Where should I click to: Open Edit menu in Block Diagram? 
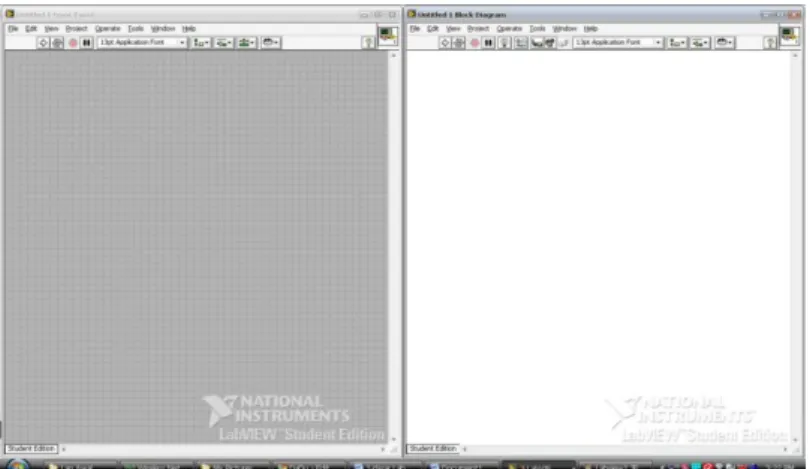(433, 28)
